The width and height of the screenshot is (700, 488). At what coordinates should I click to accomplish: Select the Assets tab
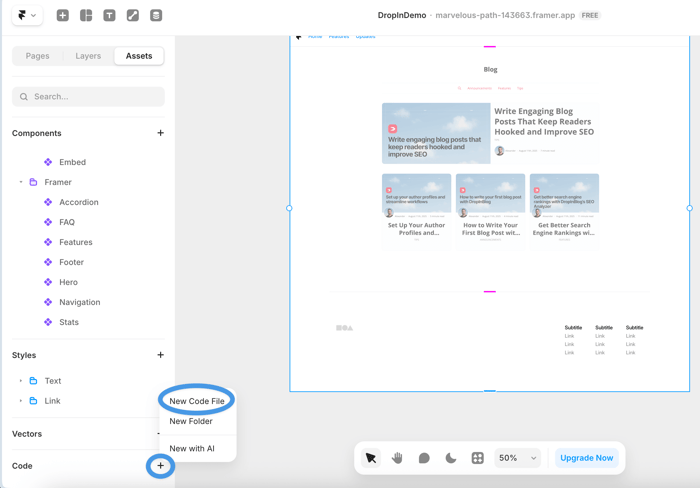[x=139, y=56]
